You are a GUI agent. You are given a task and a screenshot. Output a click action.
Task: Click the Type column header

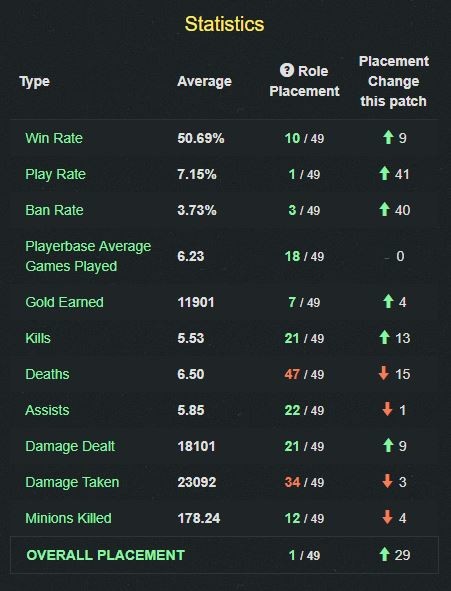[x=35, y=81]
